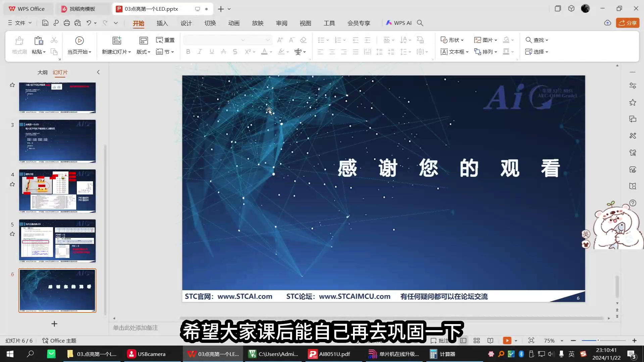Adjust the zoom slider handle
644x362 pixels.
pos(598,341)
